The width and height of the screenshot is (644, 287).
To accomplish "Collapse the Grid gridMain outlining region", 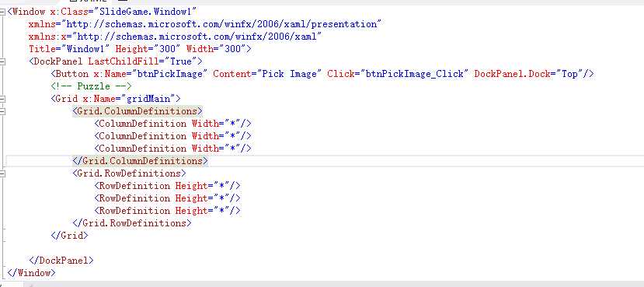I will (2, 99).
